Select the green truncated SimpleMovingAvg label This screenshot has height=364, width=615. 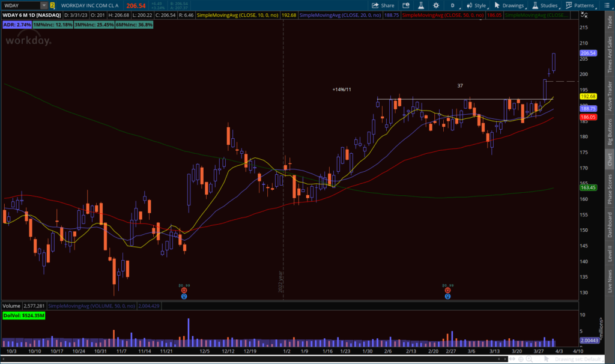tap(536, 15)
